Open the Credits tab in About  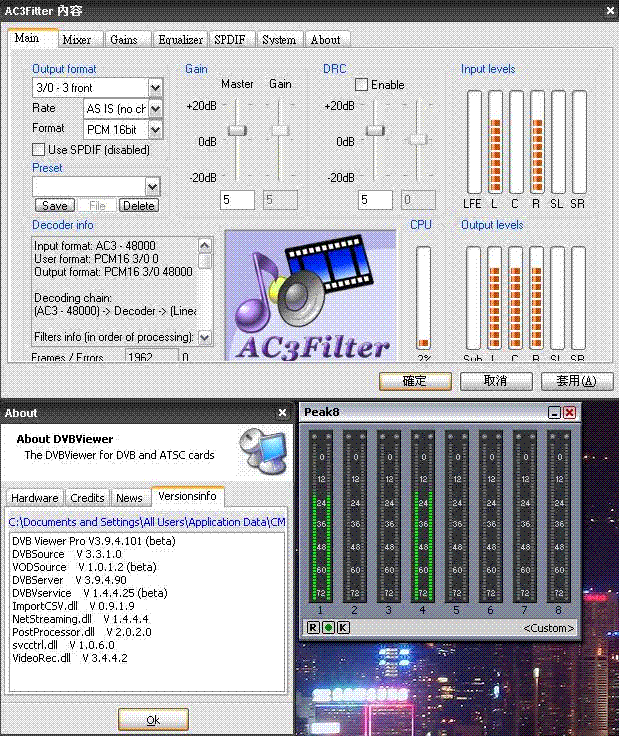87,497
